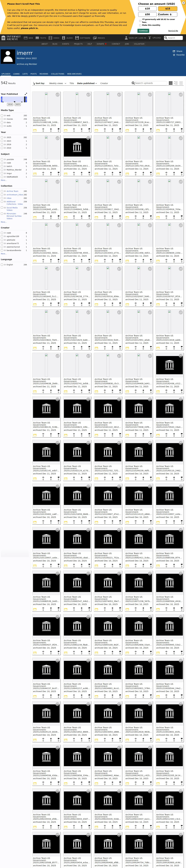Select the Custom amount option

(x=167, y=14)
